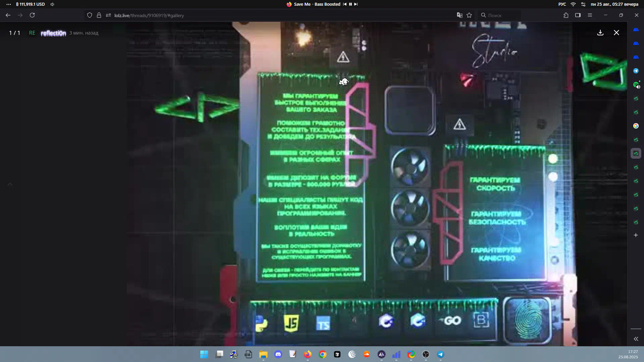Download the gallery image
The image size is (644, 362).
click(x=600, y=33)
